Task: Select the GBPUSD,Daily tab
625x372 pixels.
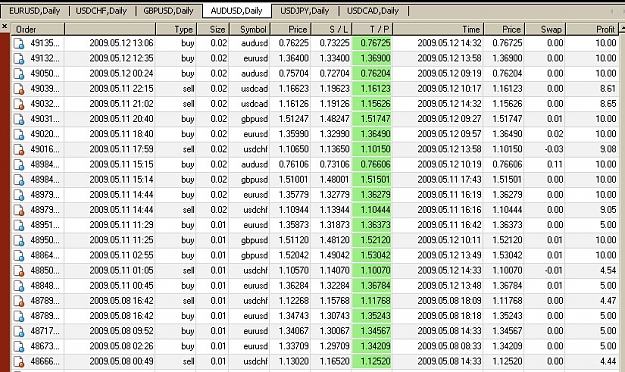Action: coord(168,11)
